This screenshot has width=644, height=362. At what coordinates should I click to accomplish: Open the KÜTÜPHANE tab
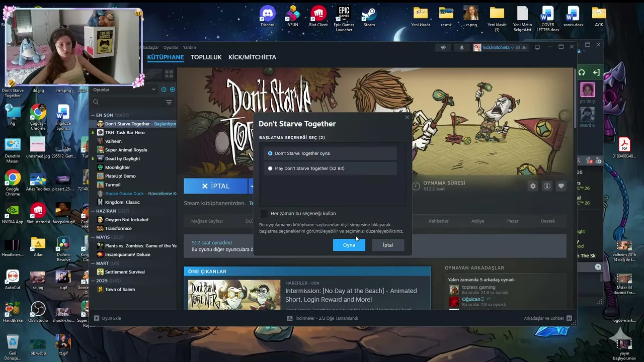pos(166,57)
